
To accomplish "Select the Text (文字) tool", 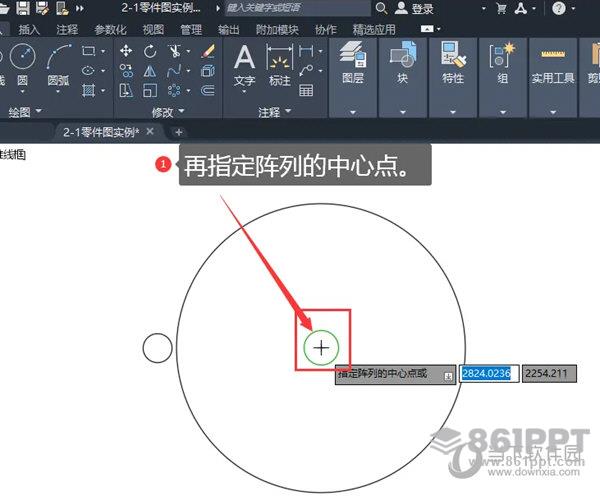I will (244, 64).
